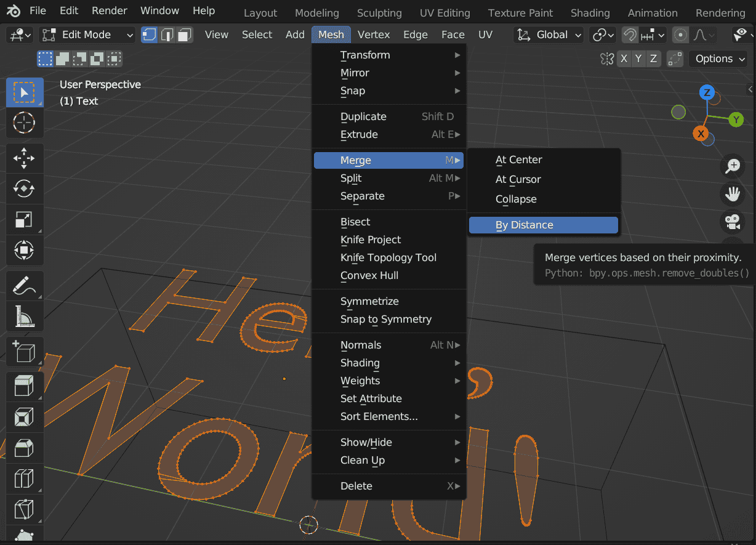Viewport: 756px width, 545px height.
Task: Open the pivot point dropdown
Action: pyautogui.click(x=603, y=35)
